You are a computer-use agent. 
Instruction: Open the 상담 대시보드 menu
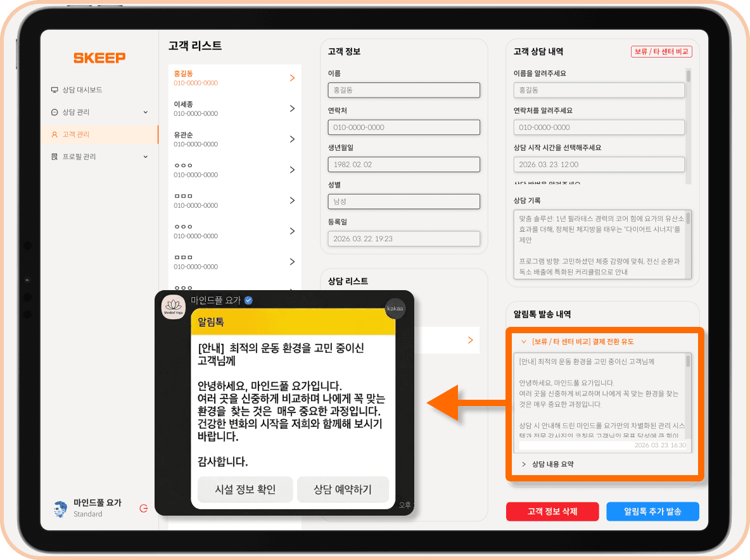pos(82,90)
